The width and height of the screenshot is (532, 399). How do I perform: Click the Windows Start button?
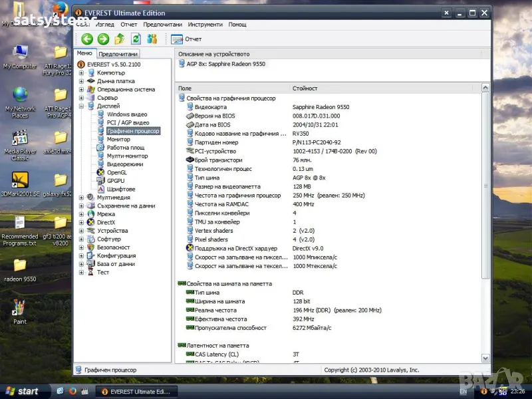tap(21, 391)
